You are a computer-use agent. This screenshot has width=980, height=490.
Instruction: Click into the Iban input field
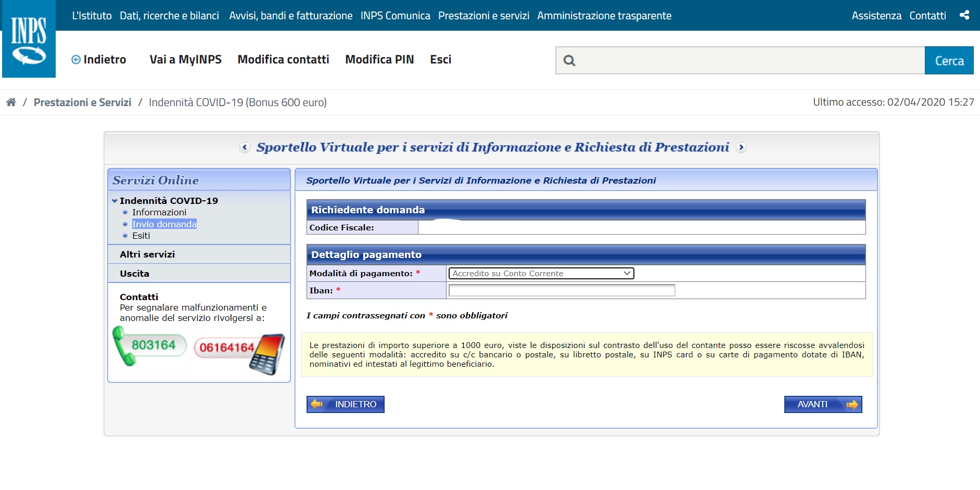click(x=562, y=290)
